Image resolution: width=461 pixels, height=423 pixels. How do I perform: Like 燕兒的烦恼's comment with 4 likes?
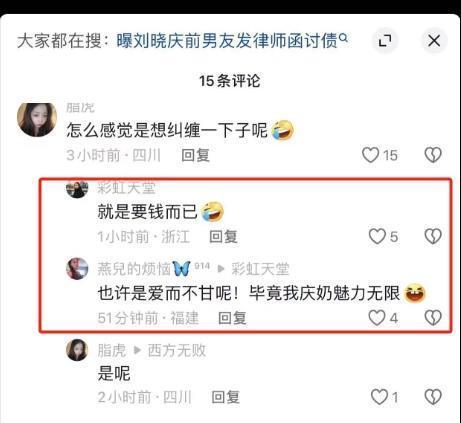(x=377, y=318)
